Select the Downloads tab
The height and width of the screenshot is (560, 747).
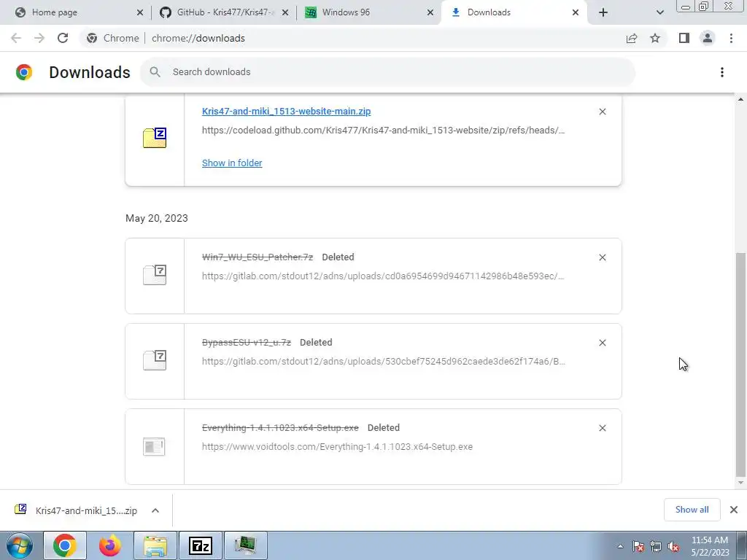pyautogui.click(x=514, y=12)
